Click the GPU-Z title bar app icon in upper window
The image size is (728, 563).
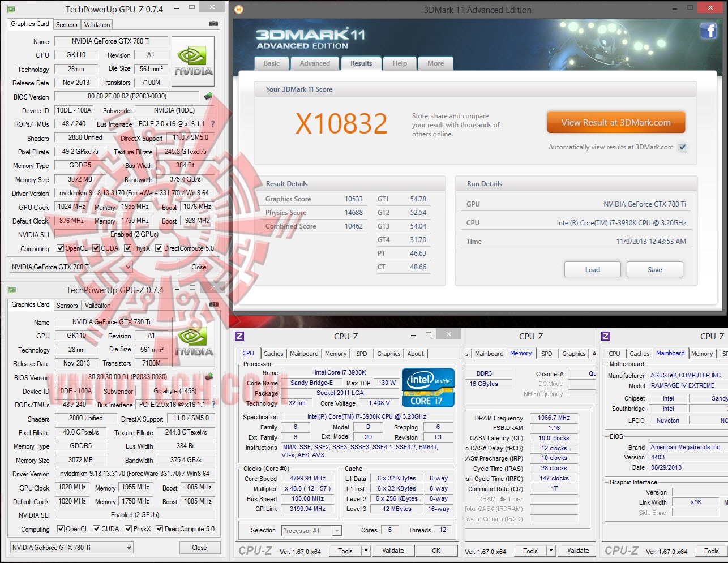[11, 9]
